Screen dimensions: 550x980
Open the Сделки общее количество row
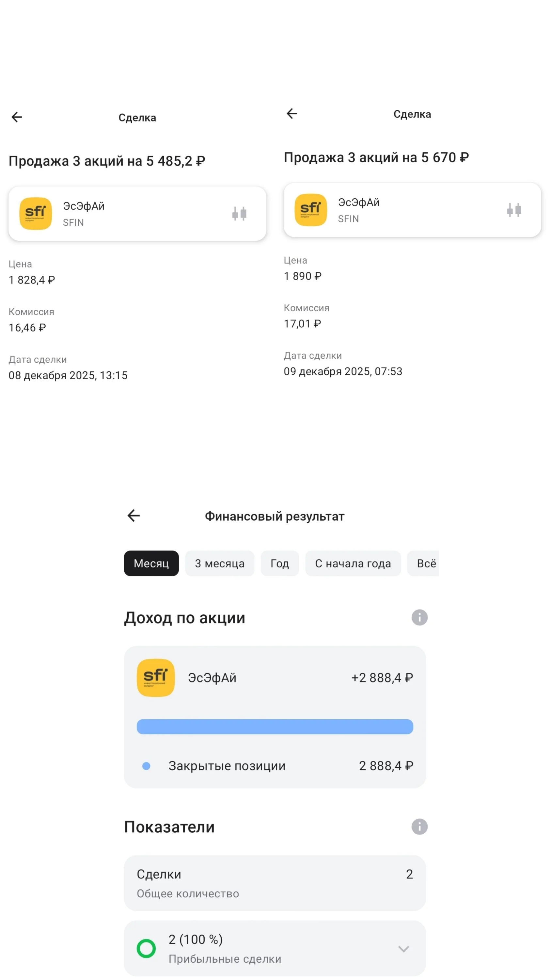pos(275,883)
